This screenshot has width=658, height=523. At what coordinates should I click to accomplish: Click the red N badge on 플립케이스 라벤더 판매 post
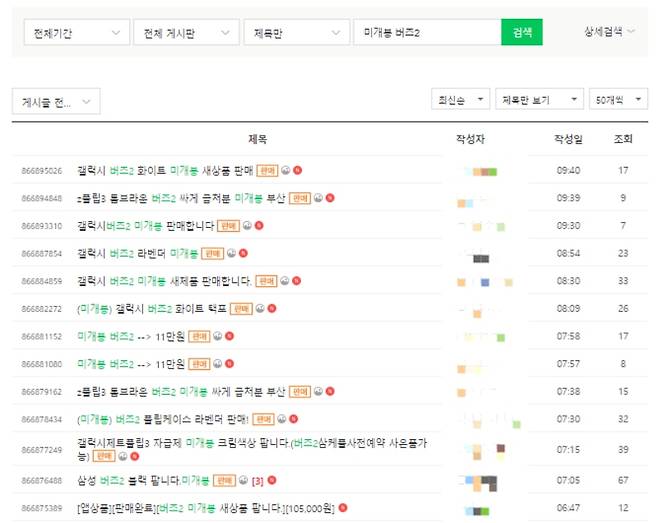click(294, 418)
